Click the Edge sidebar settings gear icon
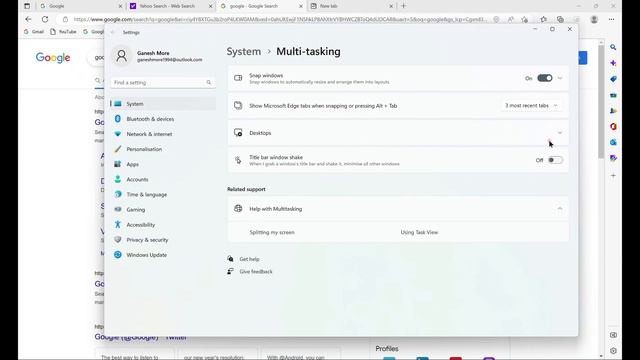This screenshot has height=360, width=640. [613, 351]
